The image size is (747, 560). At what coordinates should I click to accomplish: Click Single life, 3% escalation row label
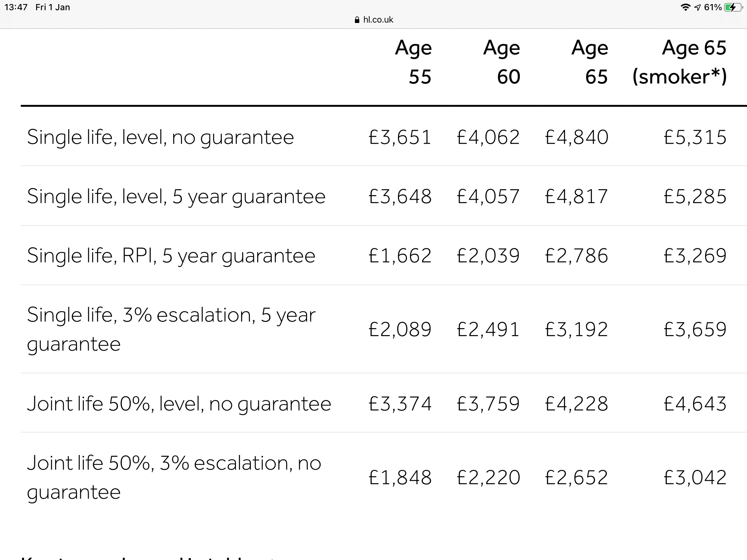171,329
